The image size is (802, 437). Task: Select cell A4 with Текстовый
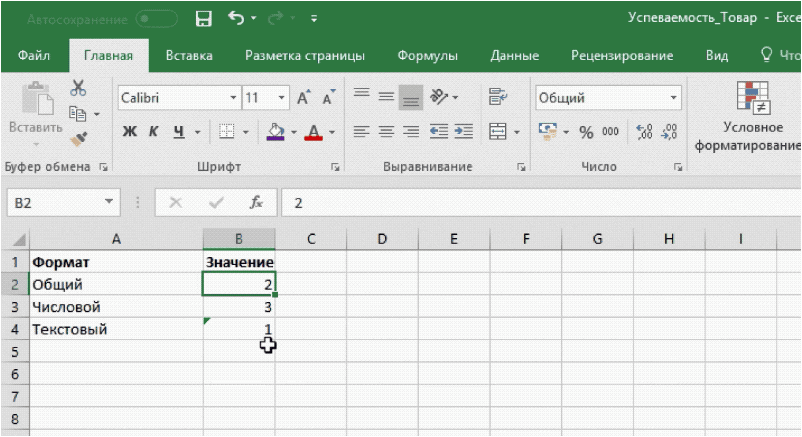(116, 329)
